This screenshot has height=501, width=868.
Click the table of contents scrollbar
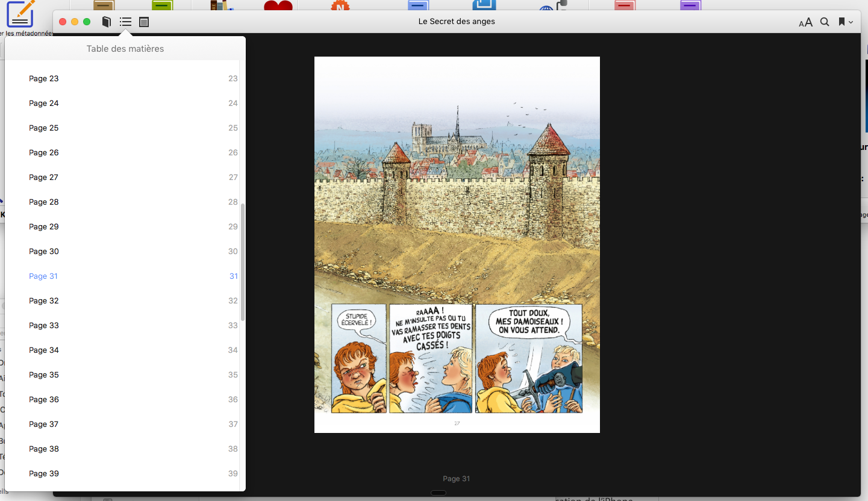coord(243,262)
